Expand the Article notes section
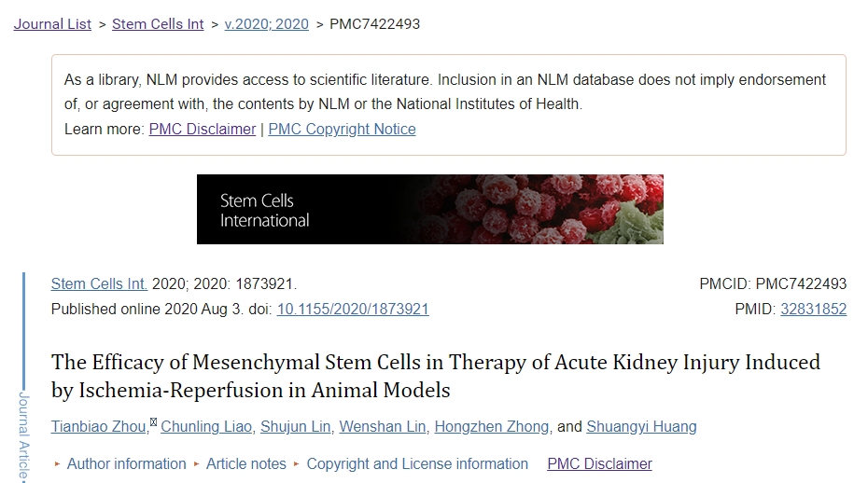 click(246, 463)
